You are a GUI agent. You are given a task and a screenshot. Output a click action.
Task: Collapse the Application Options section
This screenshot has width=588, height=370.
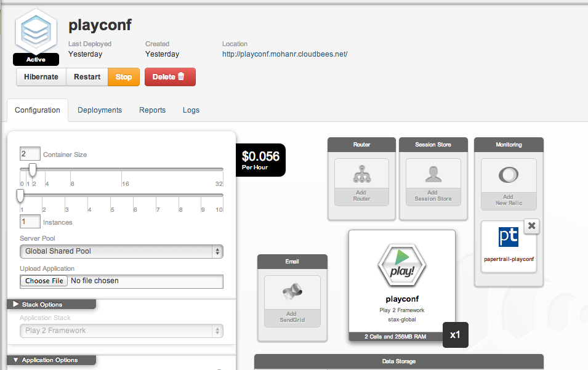pos(16,360)
